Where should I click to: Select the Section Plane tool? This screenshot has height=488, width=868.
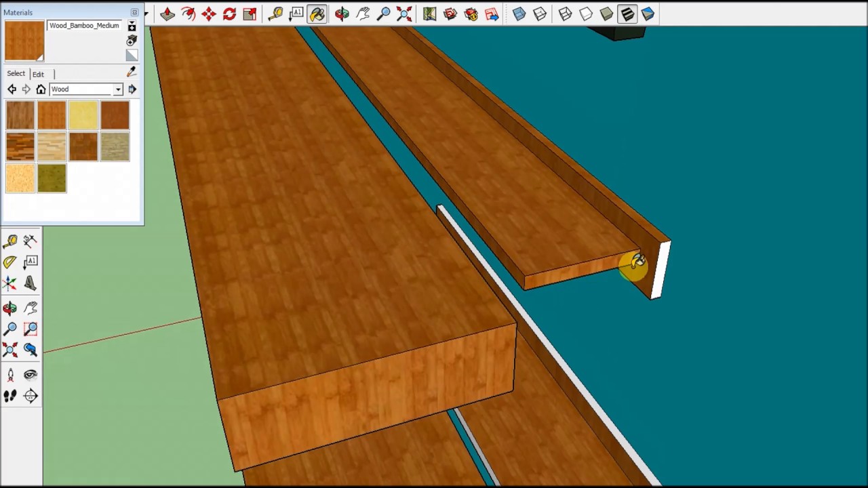coord(30,396)
